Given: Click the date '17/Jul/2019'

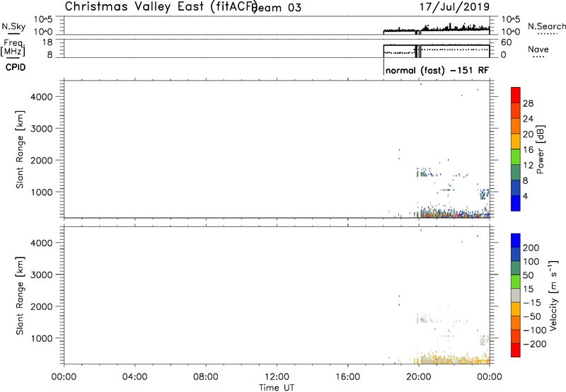Looking at the screenshot, I should pos(454,7).
